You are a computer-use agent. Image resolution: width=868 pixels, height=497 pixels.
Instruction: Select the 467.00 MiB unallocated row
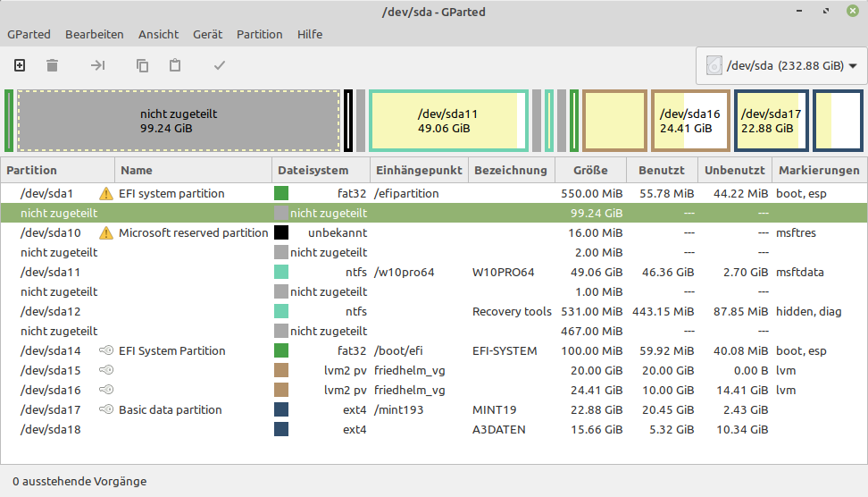click(x=434, y=331)
